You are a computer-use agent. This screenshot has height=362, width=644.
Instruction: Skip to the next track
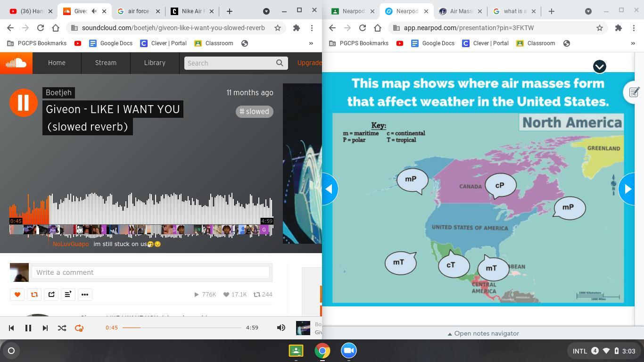45,328
